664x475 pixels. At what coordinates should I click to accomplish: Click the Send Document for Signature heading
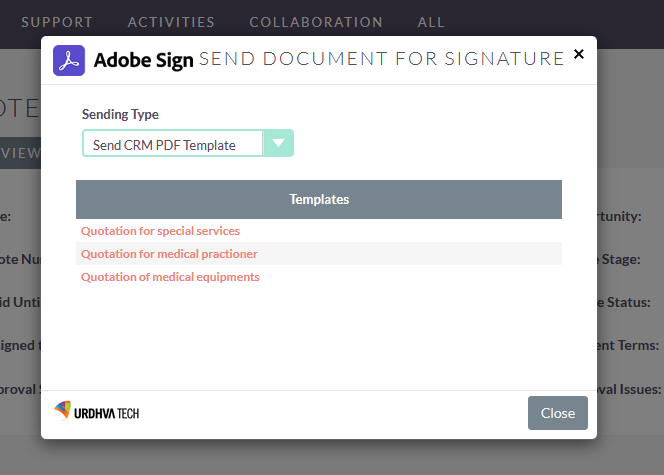click(382, 58)
